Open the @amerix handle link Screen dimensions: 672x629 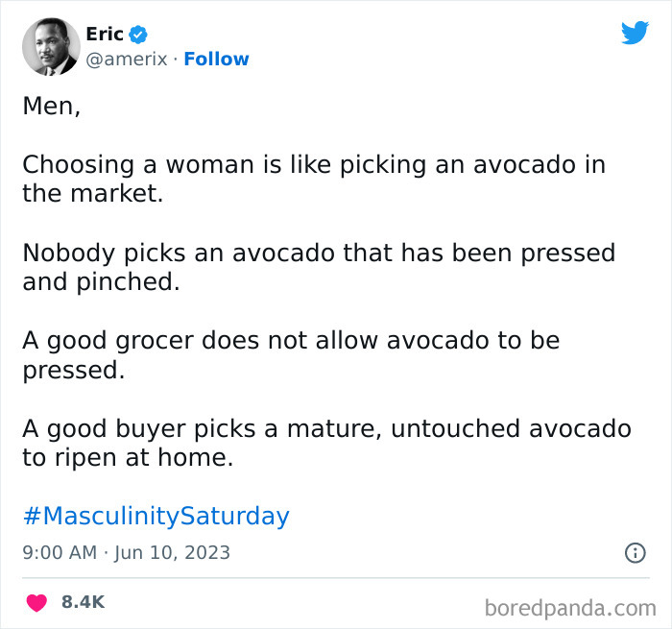pyautogui.click(x=128, y=60)
